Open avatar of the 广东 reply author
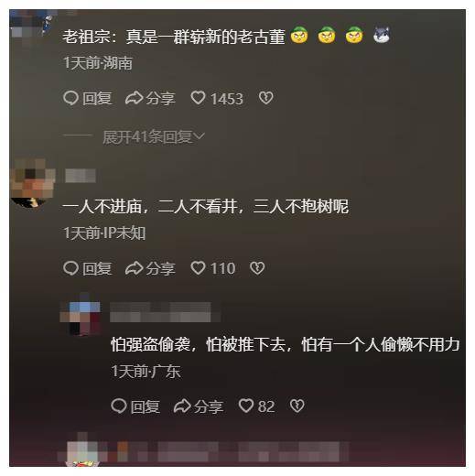475x476 pixels. click(81, 318)
